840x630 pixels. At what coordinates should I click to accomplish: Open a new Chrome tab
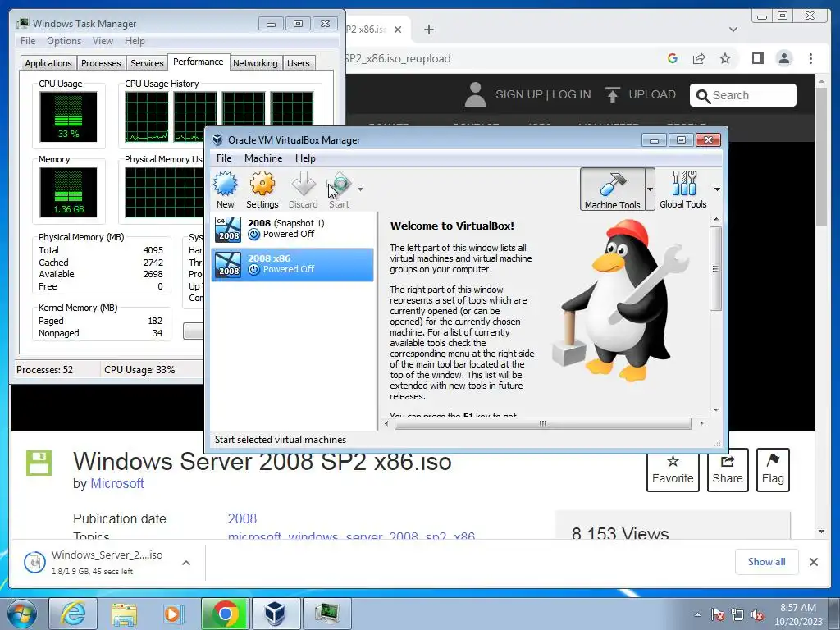[428, 30]
